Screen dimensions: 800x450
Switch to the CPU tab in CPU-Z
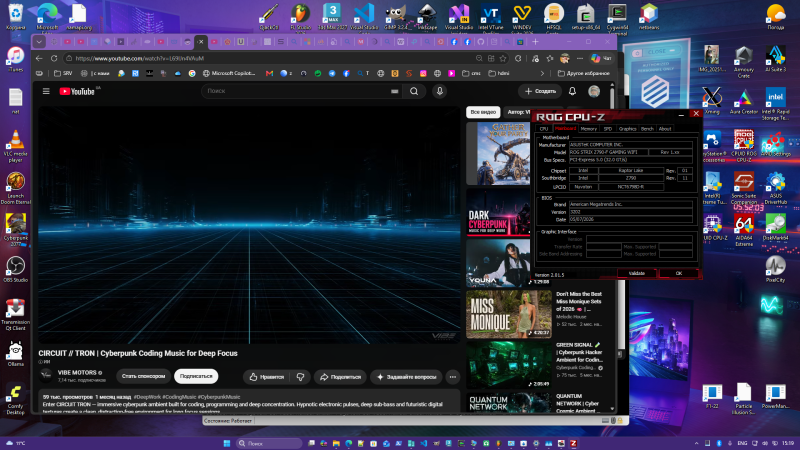pos(544,129)
